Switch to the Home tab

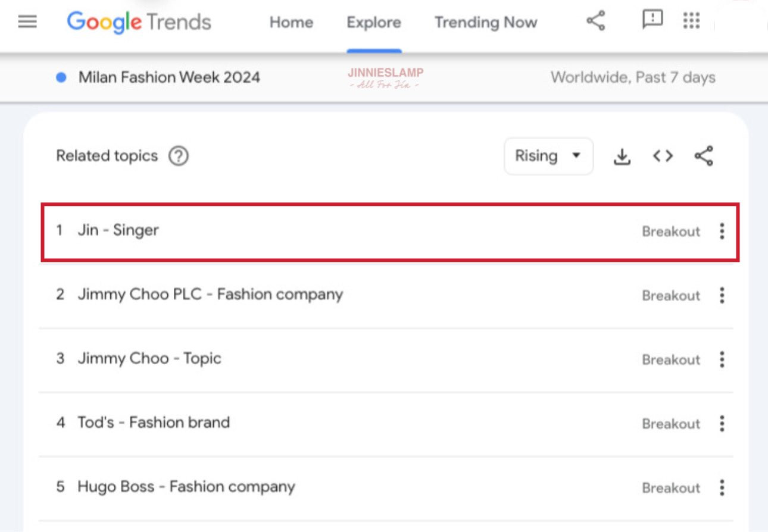click(291, 23)
